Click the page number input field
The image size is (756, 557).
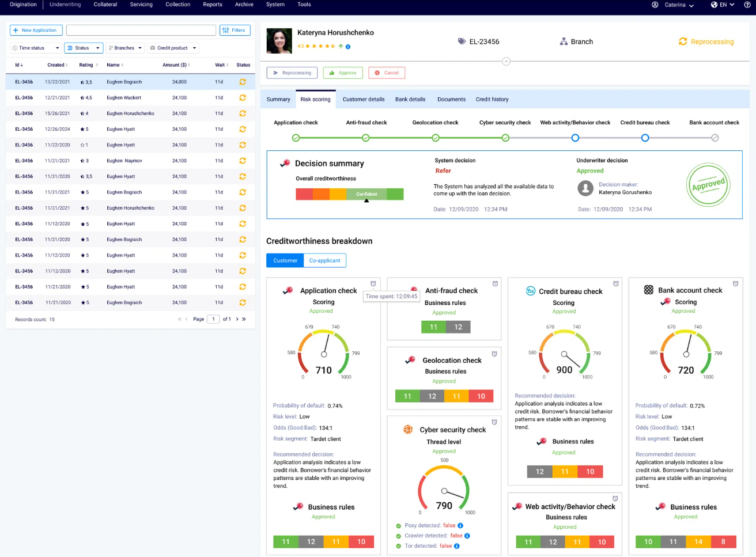click(x=213, y=319)
